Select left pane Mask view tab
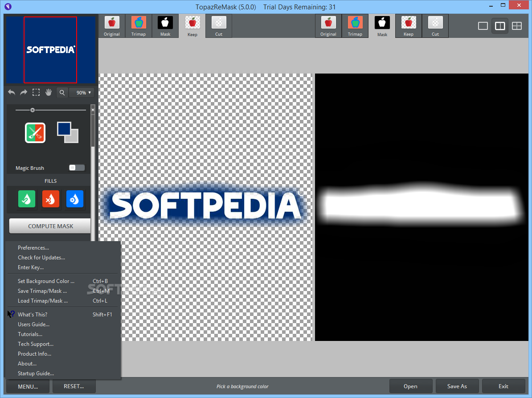Image resolution: width=532 pixels, height=398 pixels. [165, 26]
